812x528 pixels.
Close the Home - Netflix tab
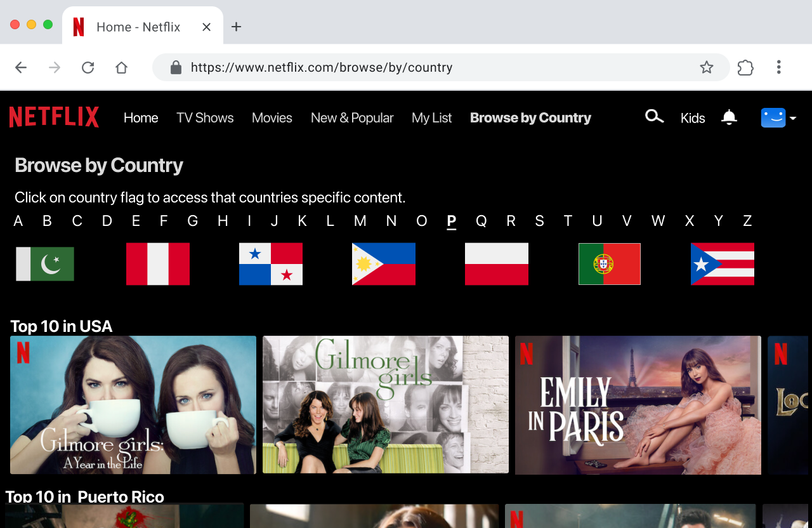click(x=206, y=27)
